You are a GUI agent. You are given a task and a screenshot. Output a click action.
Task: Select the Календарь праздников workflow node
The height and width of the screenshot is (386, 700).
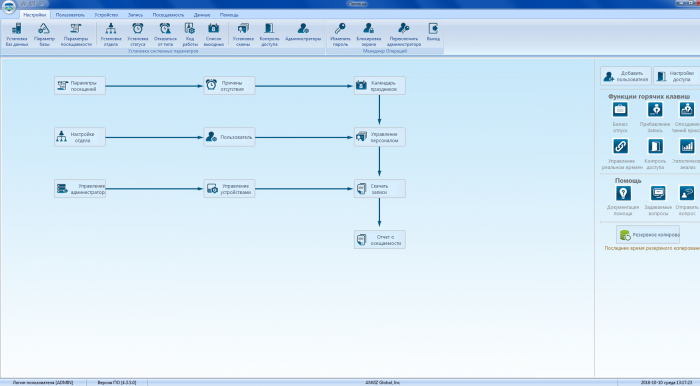(380, 86)
